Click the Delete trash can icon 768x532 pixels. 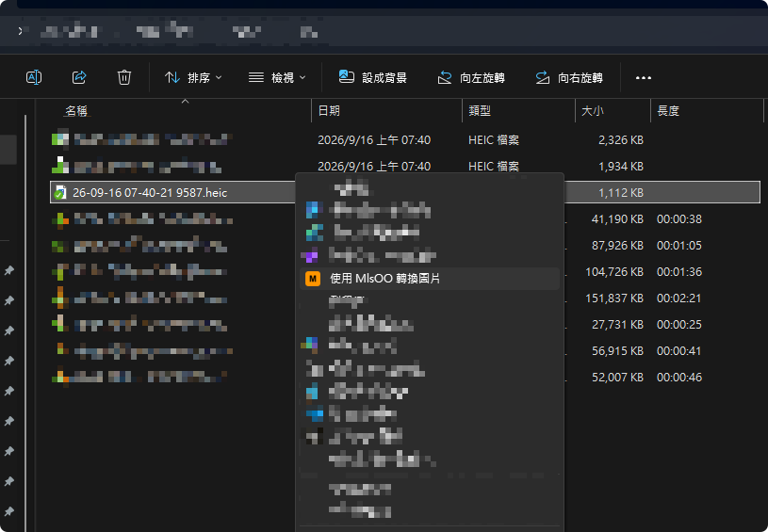pos(124,77)
